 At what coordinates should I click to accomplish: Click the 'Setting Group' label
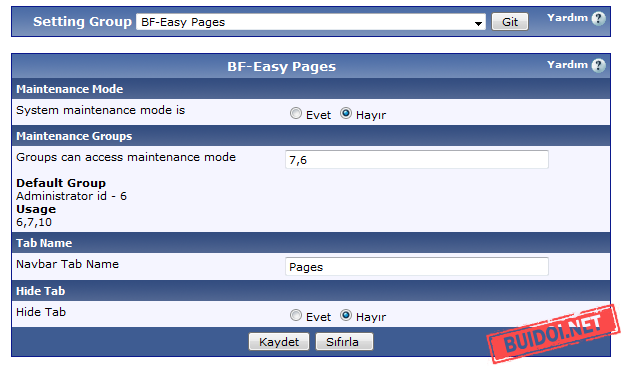[x=82, y=21]
